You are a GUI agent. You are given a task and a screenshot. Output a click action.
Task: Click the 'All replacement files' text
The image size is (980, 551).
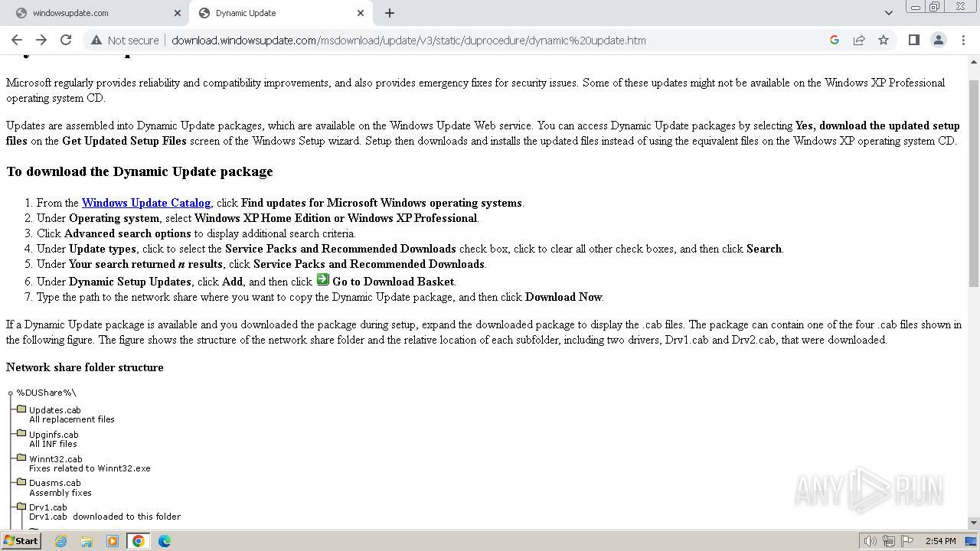pos(72,419)
